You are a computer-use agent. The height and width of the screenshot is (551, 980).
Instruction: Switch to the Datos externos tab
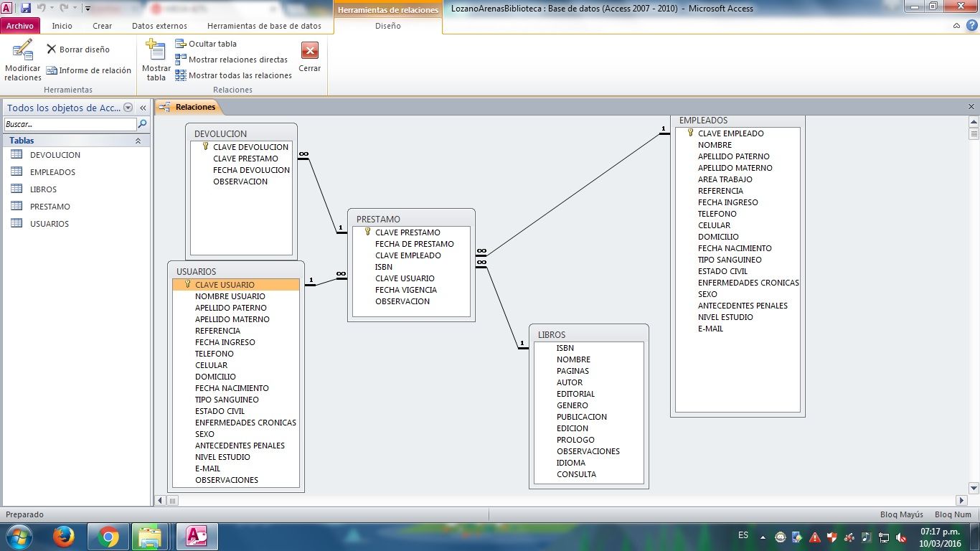[159, 26]
